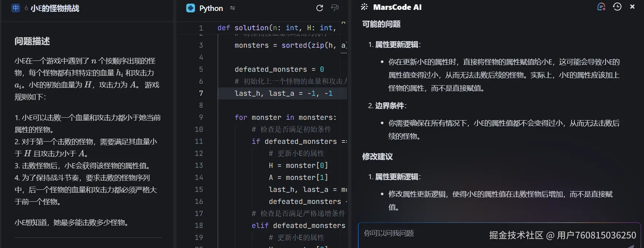This screenshot has width=644, height=248.
Task: Start a new AI chat with the plus icon
Action: pyautogui.click(x=601, y=7)
